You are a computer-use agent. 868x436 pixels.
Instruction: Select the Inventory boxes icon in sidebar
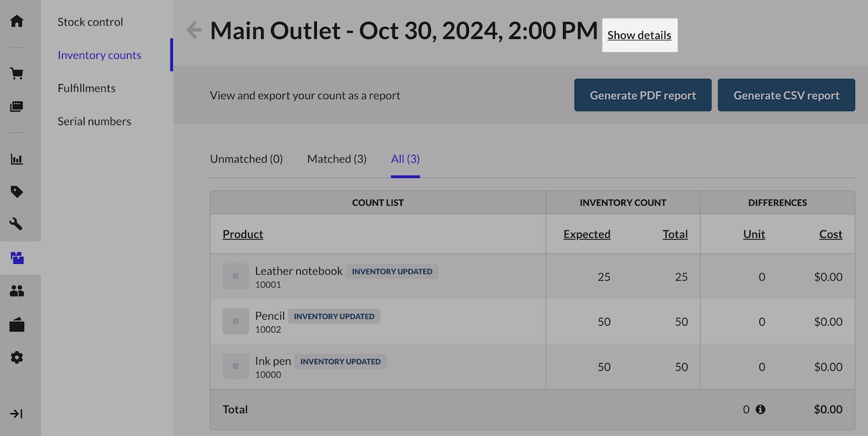17,258
